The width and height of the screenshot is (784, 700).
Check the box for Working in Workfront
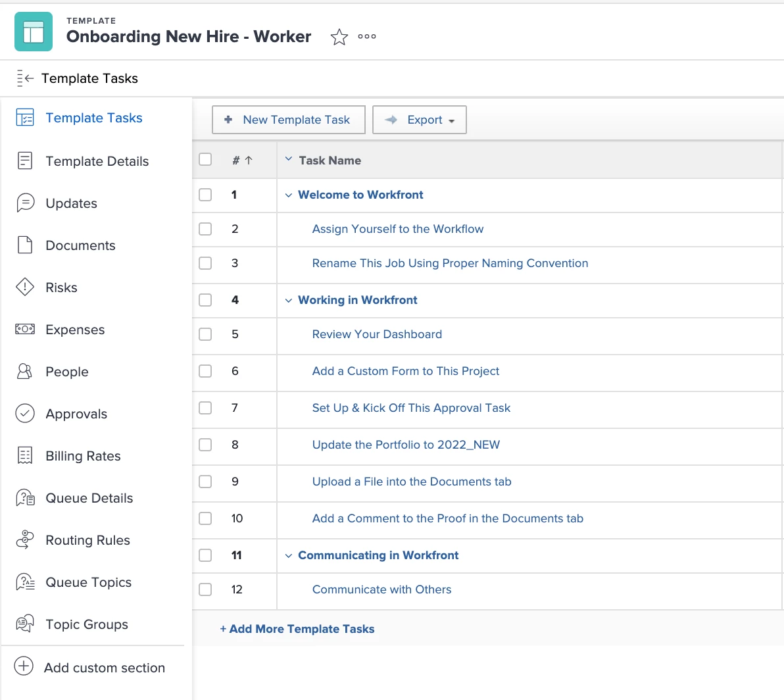coord(205,300)
